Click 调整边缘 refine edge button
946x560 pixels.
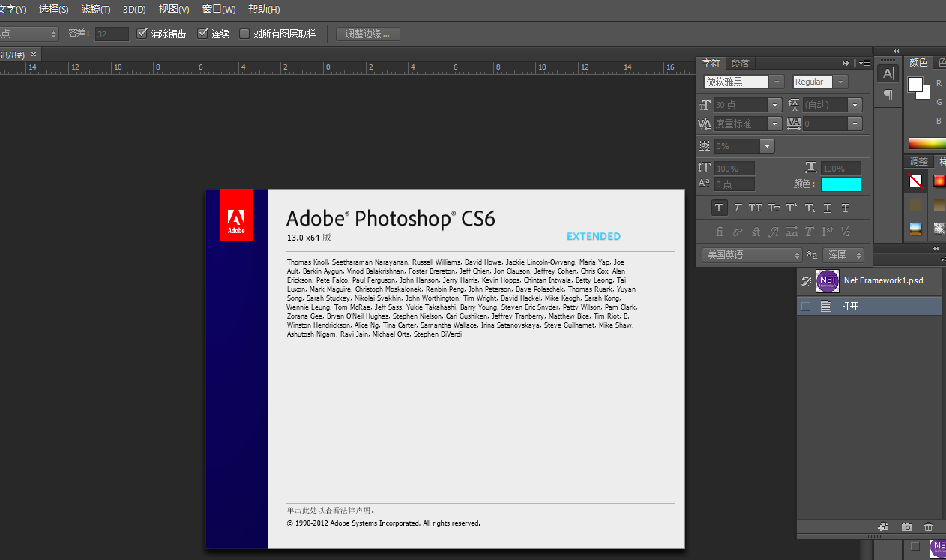click(x=368, y=34)
